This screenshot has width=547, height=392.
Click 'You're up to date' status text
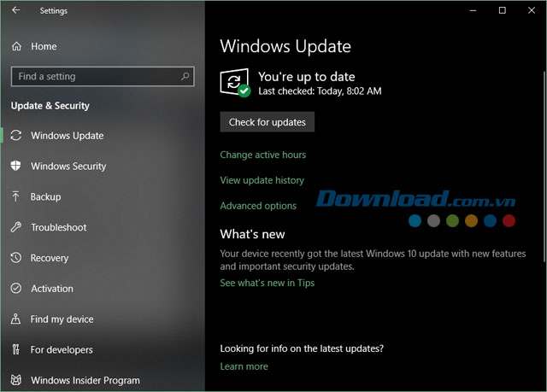click(x=307, y=77)
